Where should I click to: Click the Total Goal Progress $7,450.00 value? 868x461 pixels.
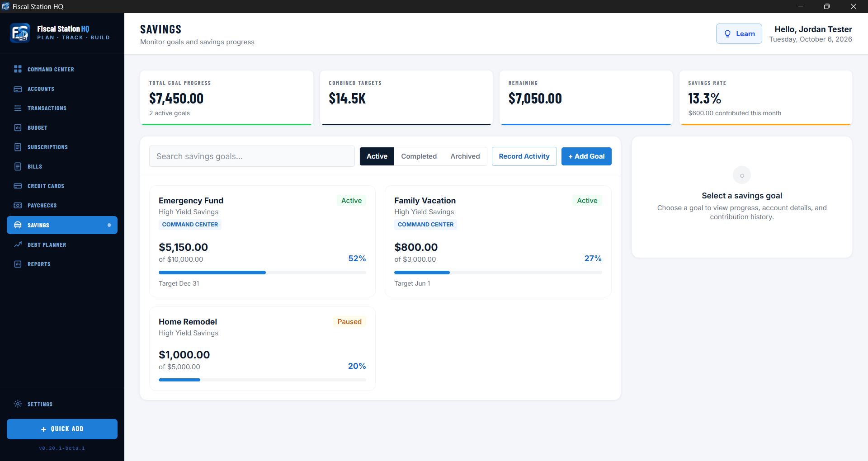(x=176, y=99)
